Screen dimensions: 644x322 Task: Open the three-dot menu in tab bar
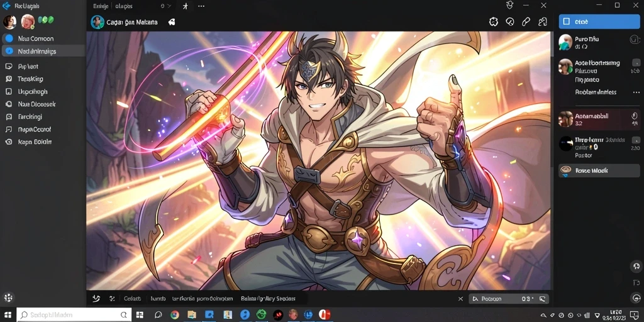(x=201, y=6)
